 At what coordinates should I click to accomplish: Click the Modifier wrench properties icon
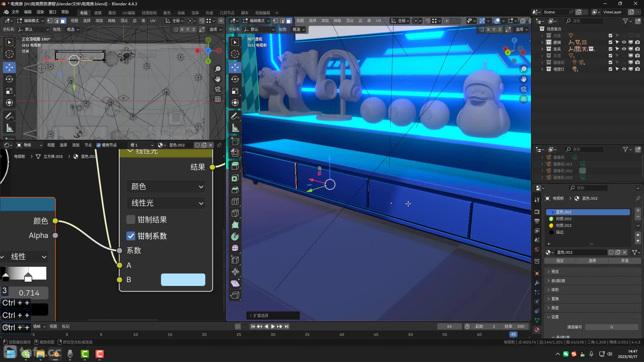(x=537, y=283)
